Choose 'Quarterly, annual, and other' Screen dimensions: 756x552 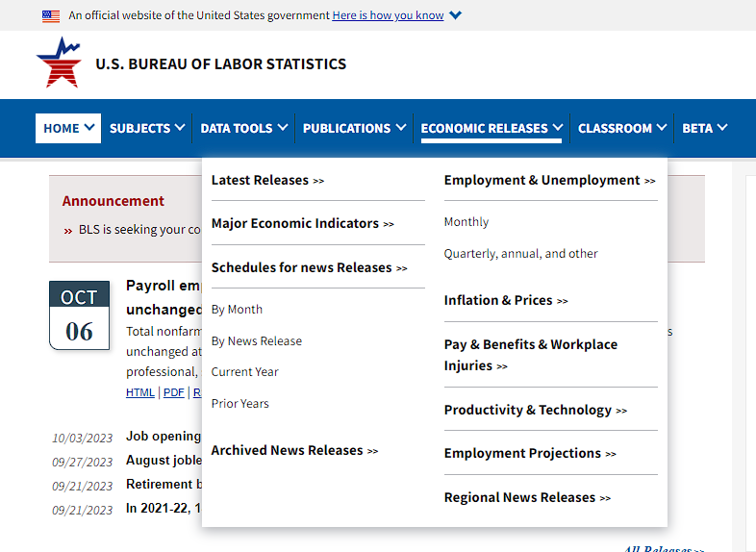[520, 254]
